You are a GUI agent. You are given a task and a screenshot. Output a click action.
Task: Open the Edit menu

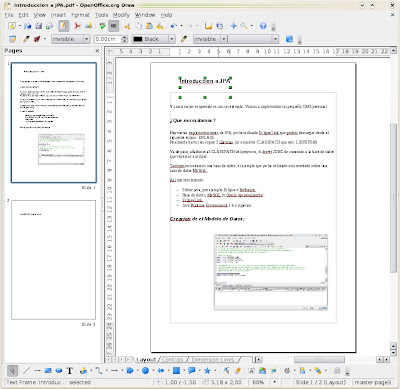point(23,15)
